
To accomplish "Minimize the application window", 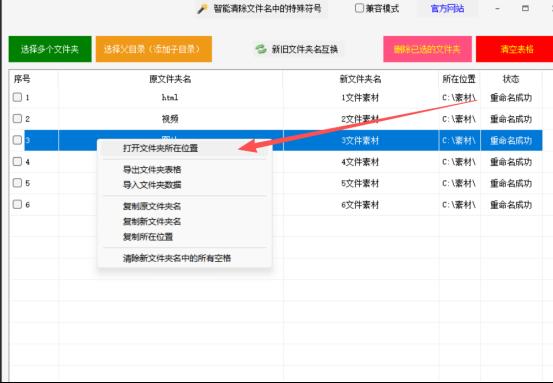I will click(497, 8).
